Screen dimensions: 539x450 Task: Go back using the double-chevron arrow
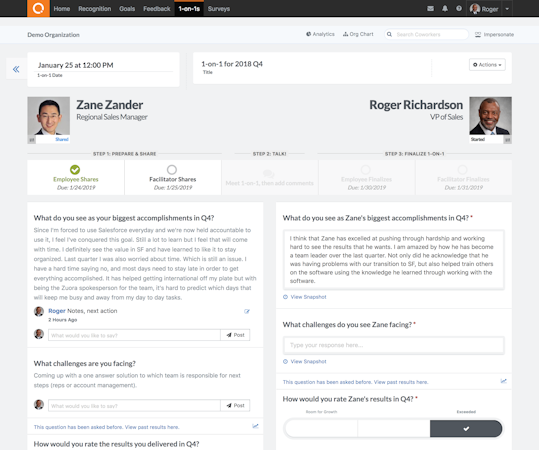tap(16, 69)
